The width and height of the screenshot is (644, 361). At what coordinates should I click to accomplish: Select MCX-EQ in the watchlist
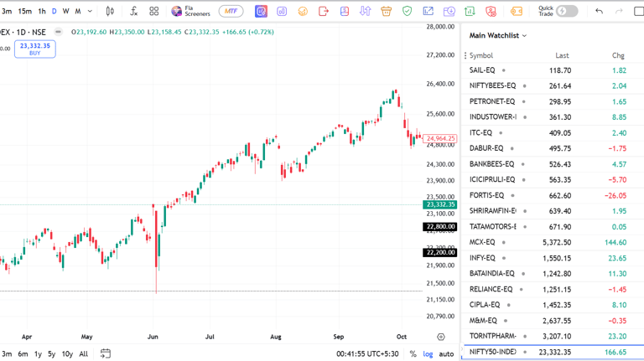[x=553, y=242]
